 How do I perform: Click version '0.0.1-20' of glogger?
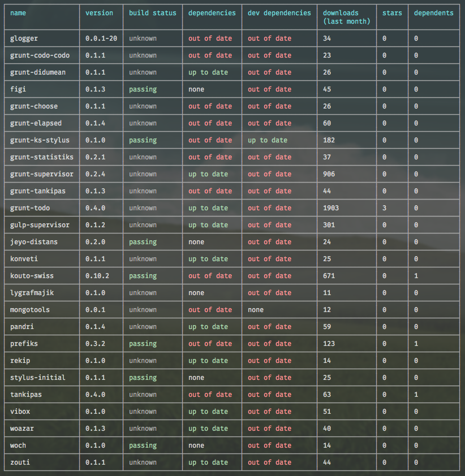tap(101, 38)
